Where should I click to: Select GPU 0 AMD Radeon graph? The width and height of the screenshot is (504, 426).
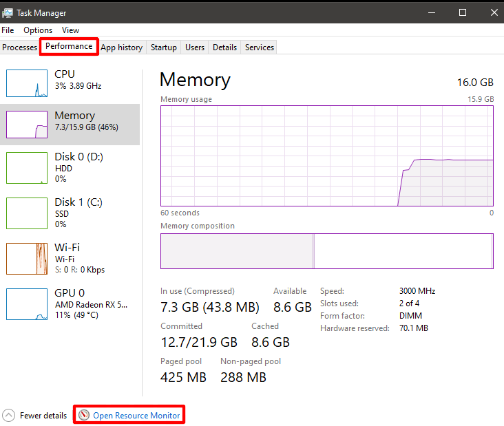click(x=27, y=303)
